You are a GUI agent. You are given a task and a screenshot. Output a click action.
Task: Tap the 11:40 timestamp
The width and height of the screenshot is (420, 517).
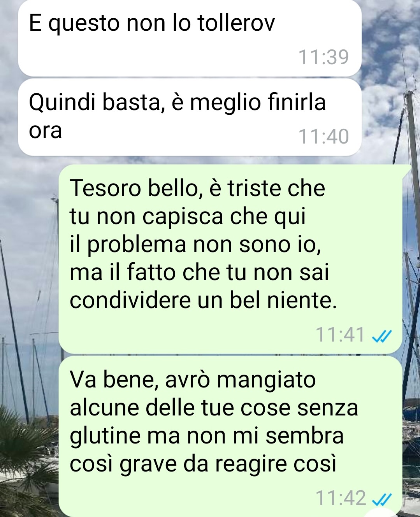pyautogui.click(x=323, y=137)
